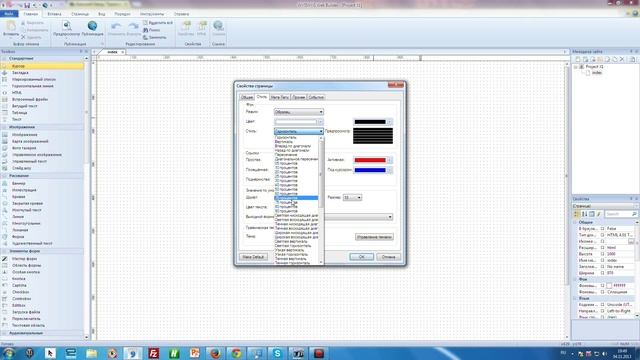Click the Ссылка link icon in ribbon
This screenshot has height=360, width=640.
point(218,26)
